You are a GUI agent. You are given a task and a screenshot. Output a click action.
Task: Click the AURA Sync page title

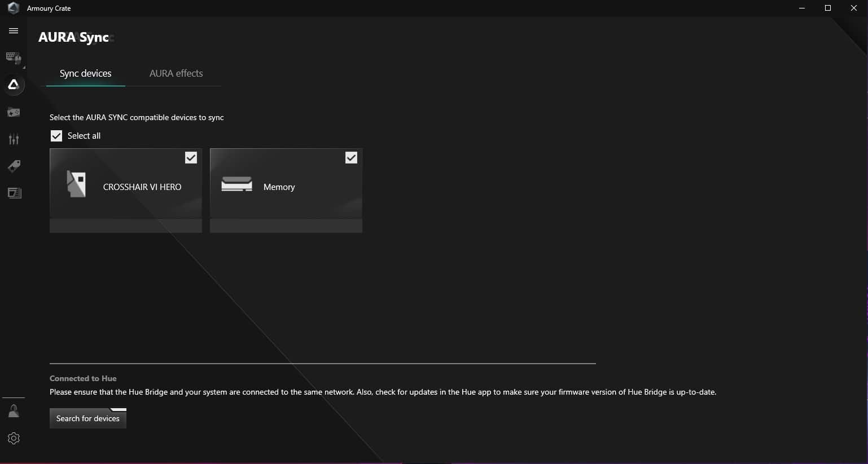tap(73, 37)
